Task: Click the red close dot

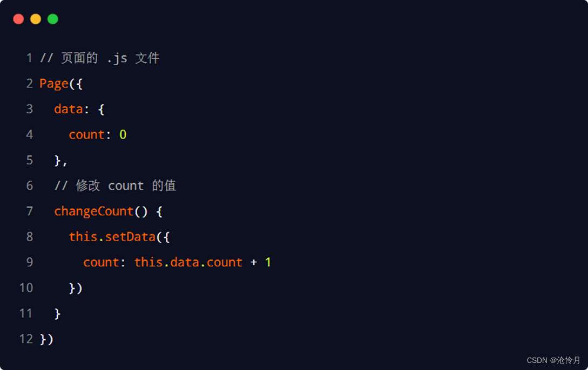Action: click(x=18, y=19)
